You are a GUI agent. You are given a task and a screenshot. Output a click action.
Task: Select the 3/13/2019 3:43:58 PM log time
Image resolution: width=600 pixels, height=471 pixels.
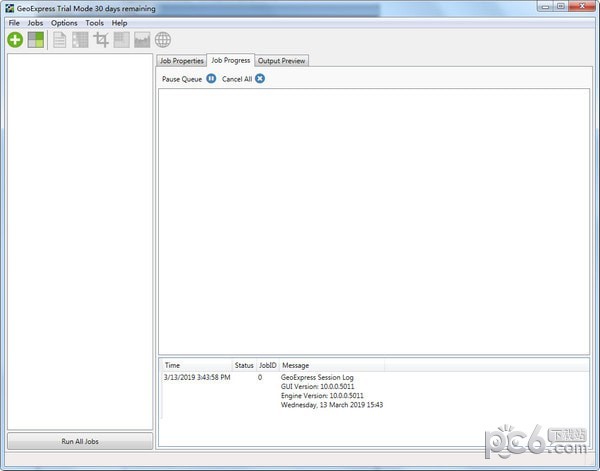click(x=197, y=377)
